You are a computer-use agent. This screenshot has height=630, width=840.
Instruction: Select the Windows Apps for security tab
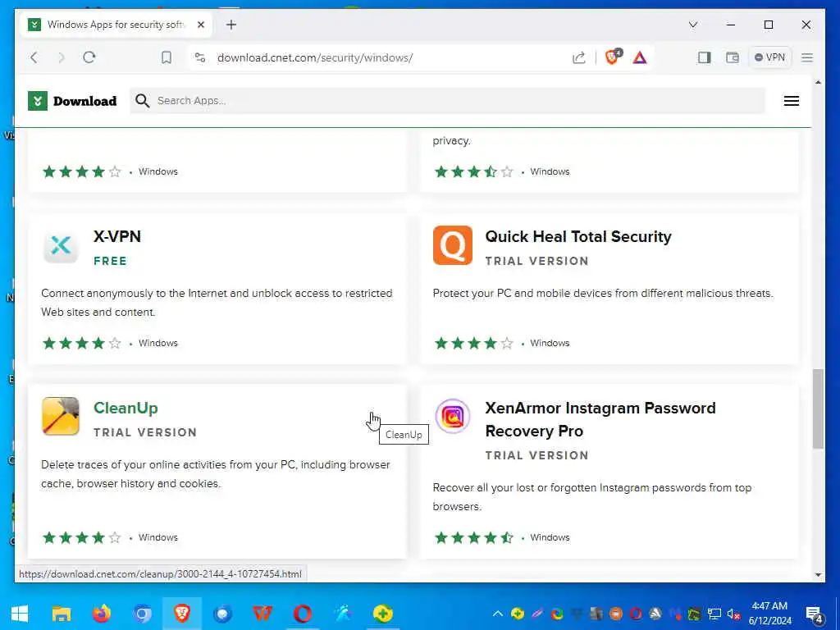click(x=116, y=25)
